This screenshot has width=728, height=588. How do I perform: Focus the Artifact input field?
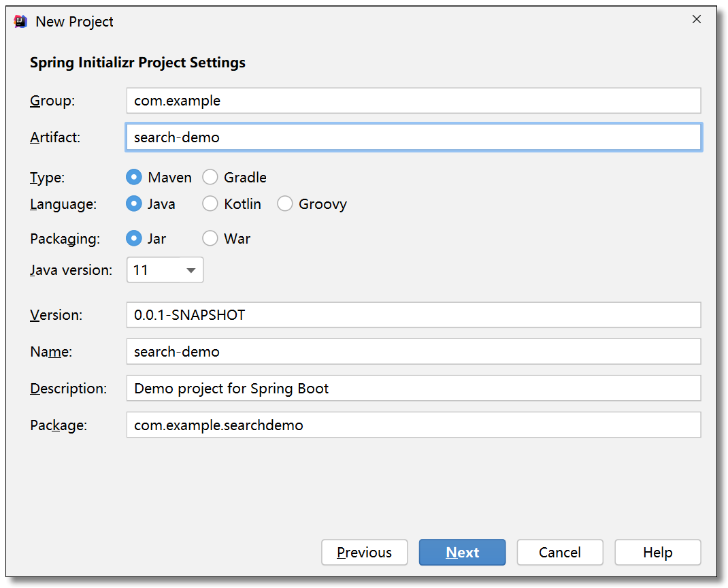[413, 137]
